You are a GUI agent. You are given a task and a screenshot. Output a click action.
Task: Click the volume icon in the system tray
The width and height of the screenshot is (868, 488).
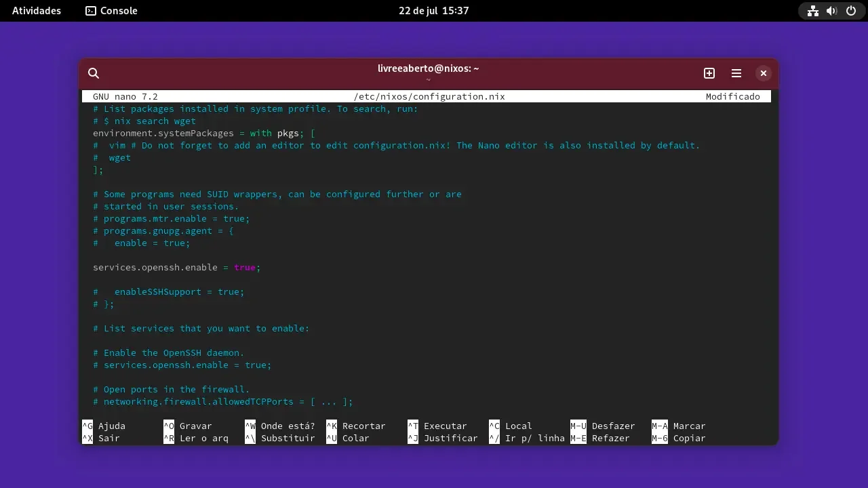(x=831, y=11)
